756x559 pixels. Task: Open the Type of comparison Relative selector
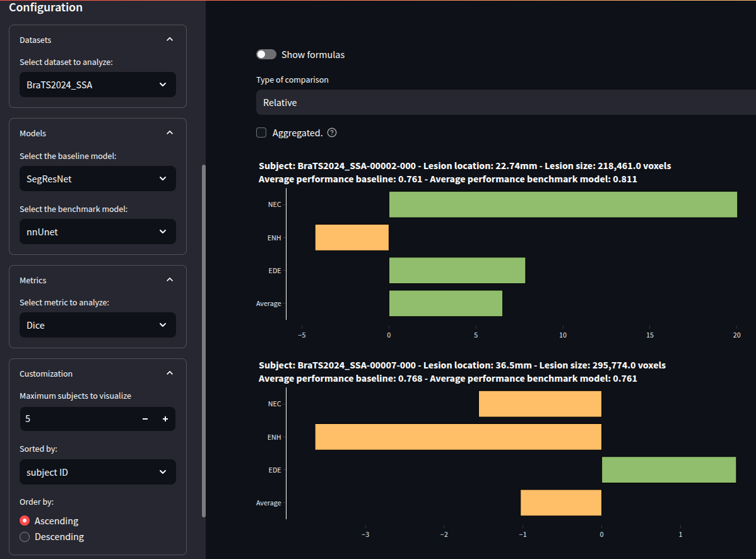pyautogui.click(x=505, y=102)
